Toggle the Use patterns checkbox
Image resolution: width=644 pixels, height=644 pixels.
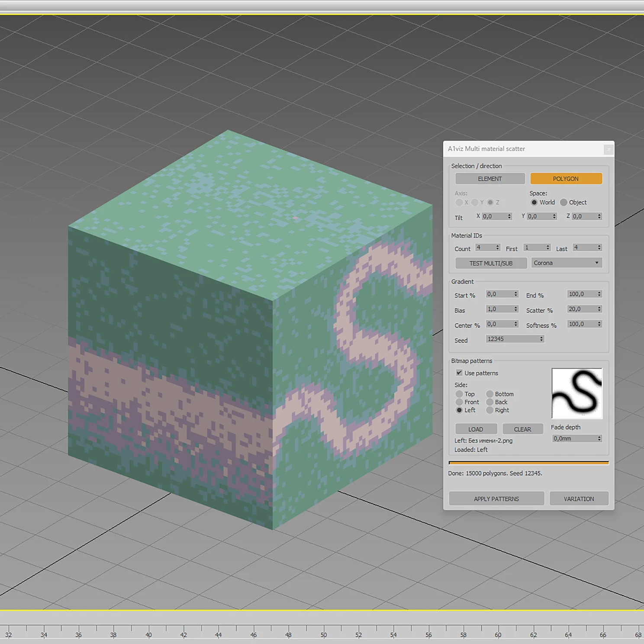click(x=459, y=373)
